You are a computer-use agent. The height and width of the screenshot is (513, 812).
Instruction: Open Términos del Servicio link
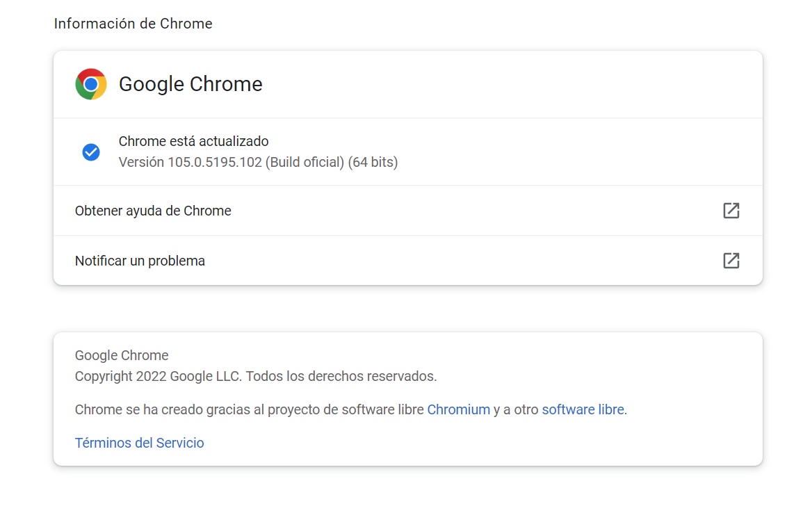(x=139, y=443)
